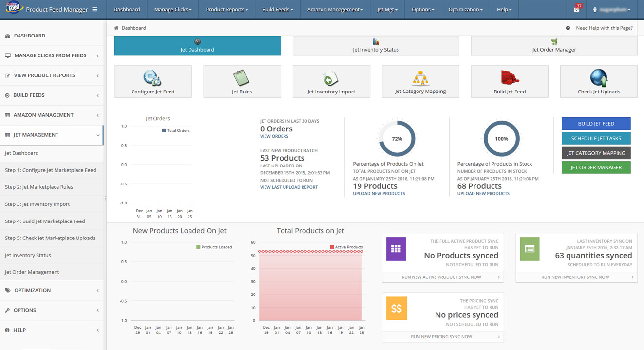Click the Schedule Jet Tasks button
Viewport: 644px width, 350px height.
pyautogui.click(x=596, y=138)
